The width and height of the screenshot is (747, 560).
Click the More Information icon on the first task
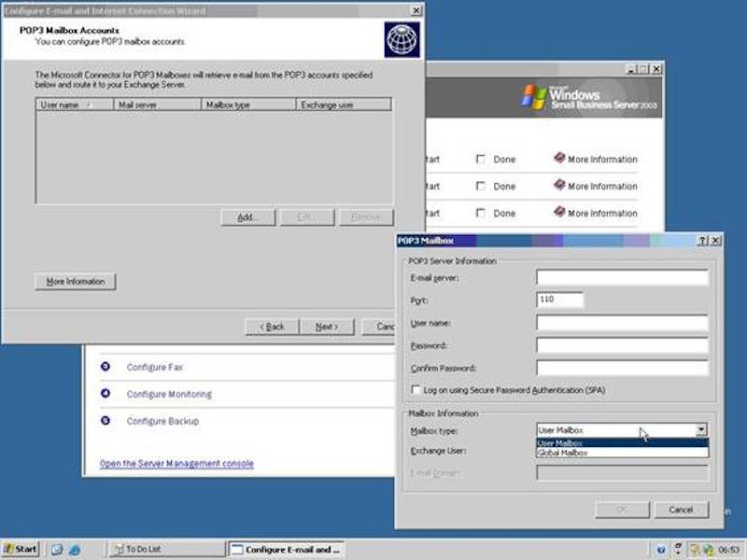(560, 159)
